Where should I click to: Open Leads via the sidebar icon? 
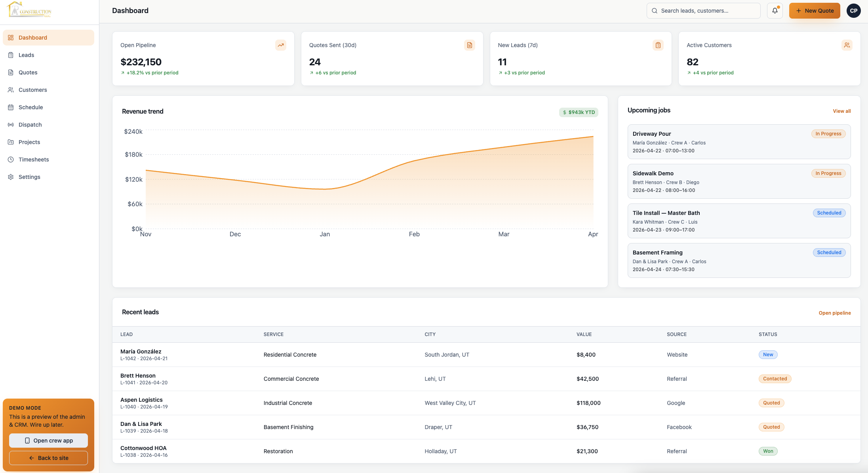coord(11,55)
